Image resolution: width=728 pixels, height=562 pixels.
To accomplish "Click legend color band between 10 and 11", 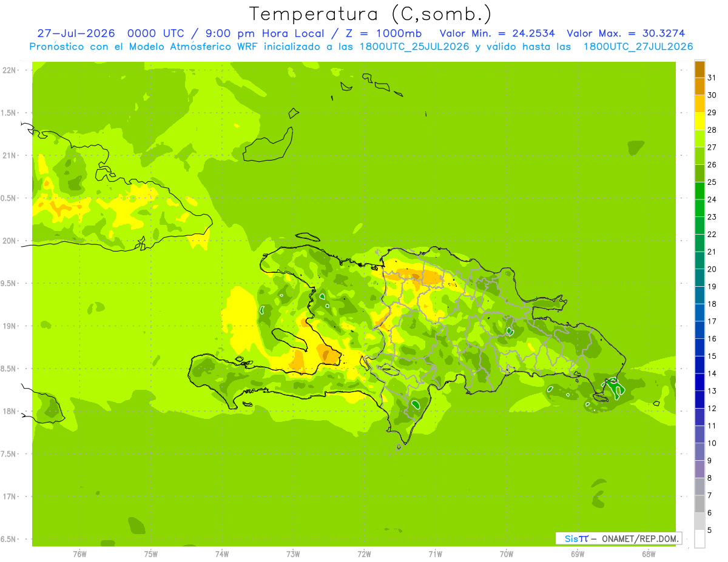I will click(699, 434).
